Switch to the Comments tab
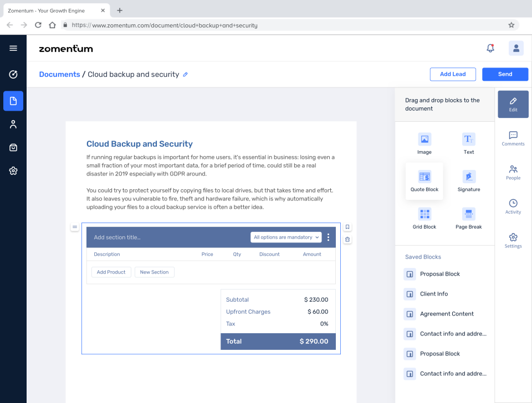 (x=513, y=138)
